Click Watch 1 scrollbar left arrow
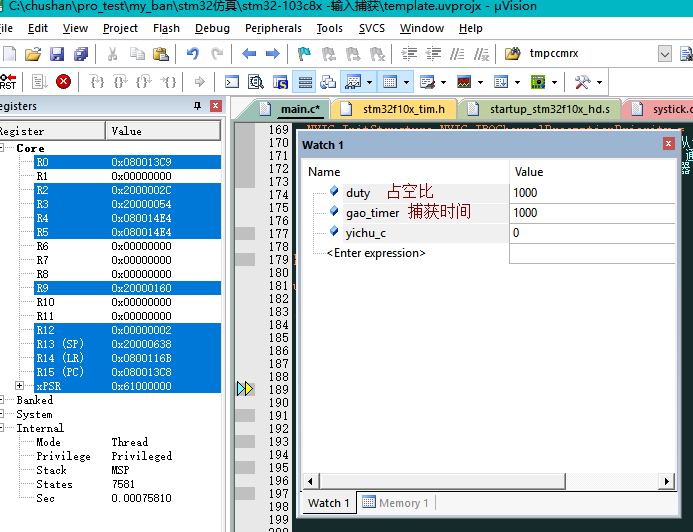This screenshot has width=693, height=532. (x=310, y=481)
